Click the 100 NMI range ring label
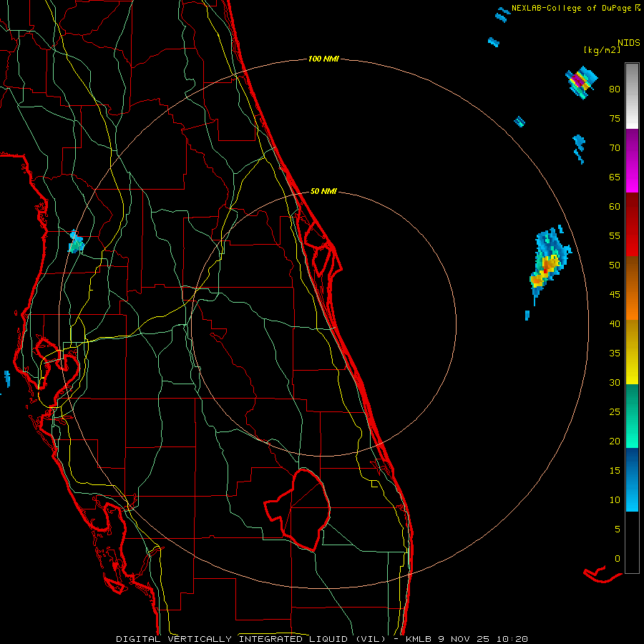 (x=323, y=59)
